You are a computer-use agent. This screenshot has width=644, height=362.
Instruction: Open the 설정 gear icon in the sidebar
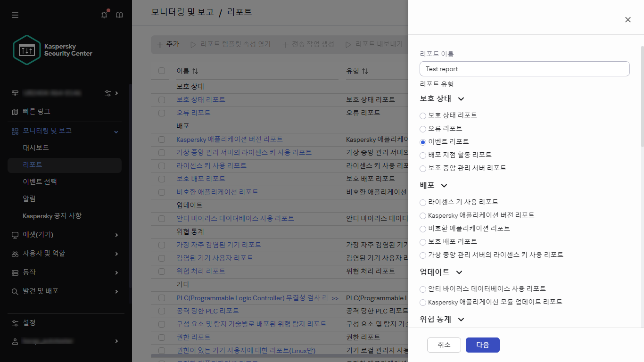[15, 322]
